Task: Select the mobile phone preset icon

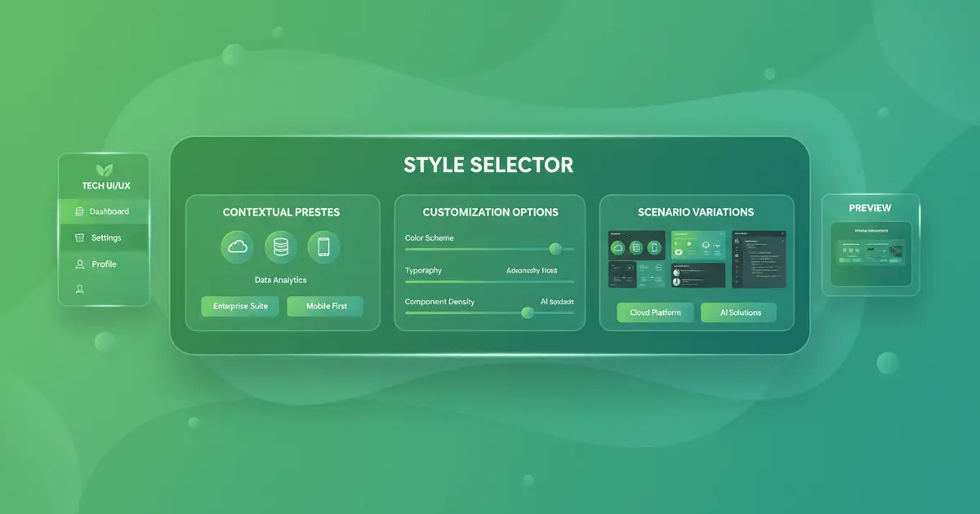Action: [x=324, y=248]
